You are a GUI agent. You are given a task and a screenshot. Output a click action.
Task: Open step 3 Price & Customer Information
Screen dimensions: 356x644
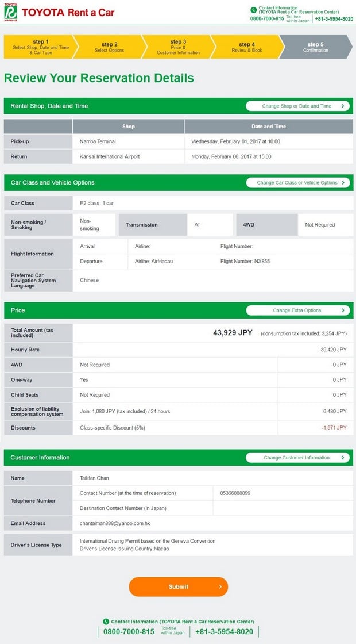178,47
